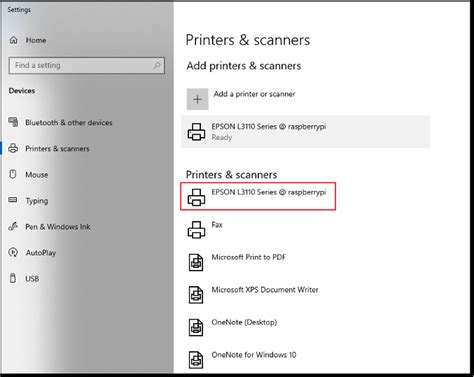Click printer icon of discovered Ready EPSON
The width and height of the screenshot is (474, 377).
(x=196, y=132)
